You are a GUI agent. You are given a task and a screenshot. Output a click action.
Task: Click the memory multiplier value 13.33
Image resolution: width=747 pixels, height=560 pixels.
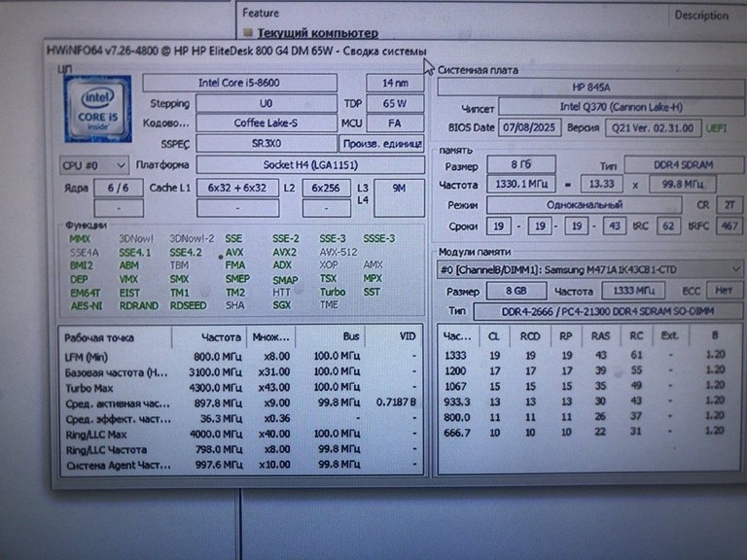click(601, 184)
